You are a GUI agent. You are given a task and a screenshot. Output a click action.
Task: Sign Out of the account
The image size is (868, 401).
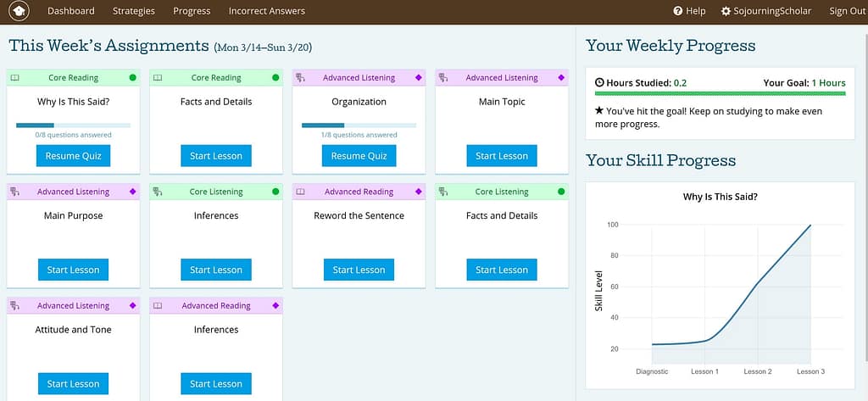point(847,11)
